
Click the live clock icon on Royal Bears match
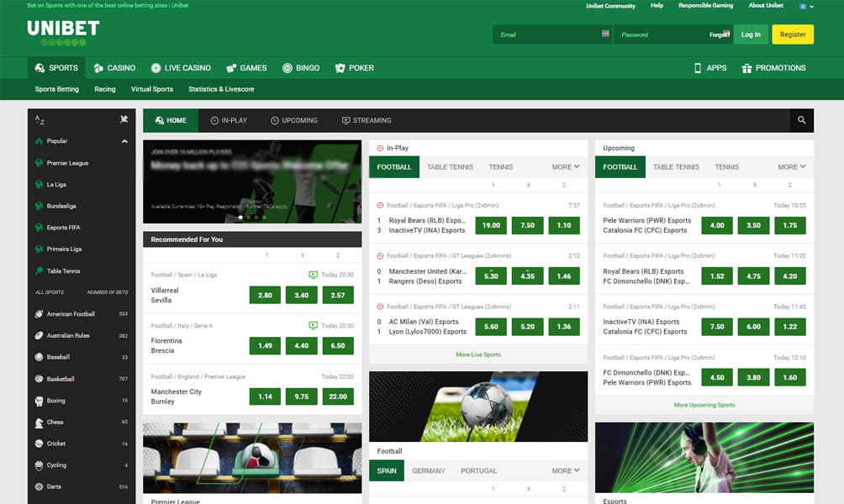point(380,206)
